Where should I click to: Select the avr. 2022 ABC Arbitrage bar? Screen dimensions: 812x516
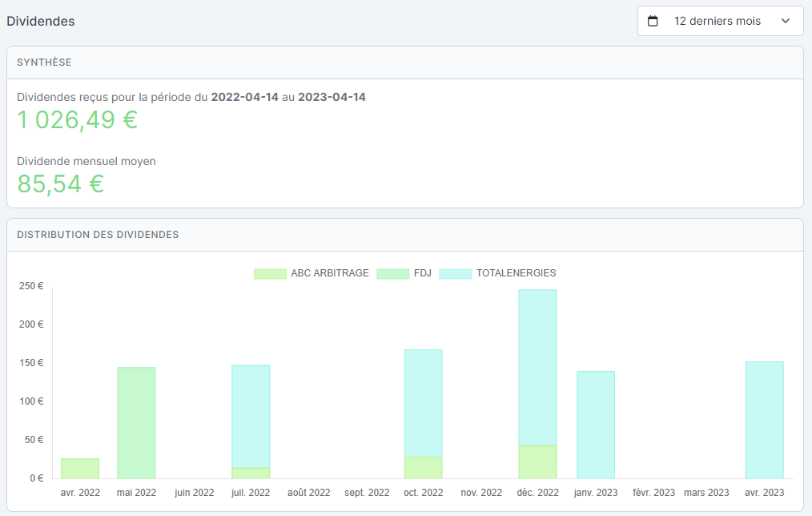click(x=80, y=469)
